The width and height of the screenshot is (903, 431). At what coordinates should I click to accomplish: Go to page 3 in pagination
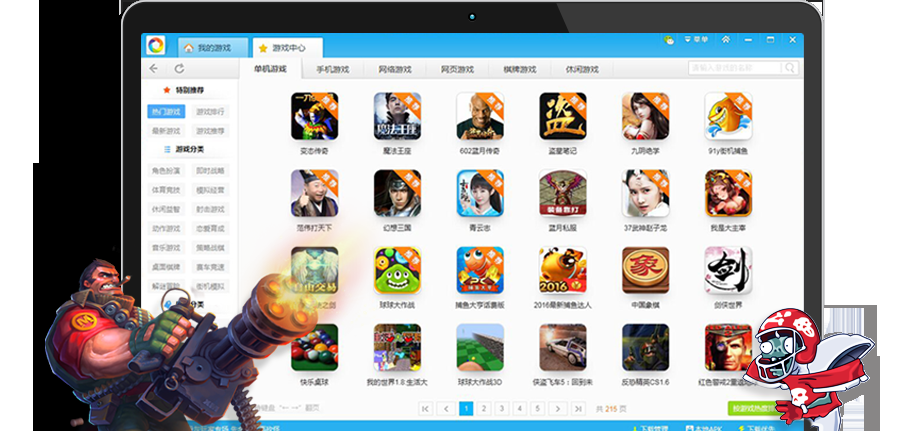click(502, 409)
